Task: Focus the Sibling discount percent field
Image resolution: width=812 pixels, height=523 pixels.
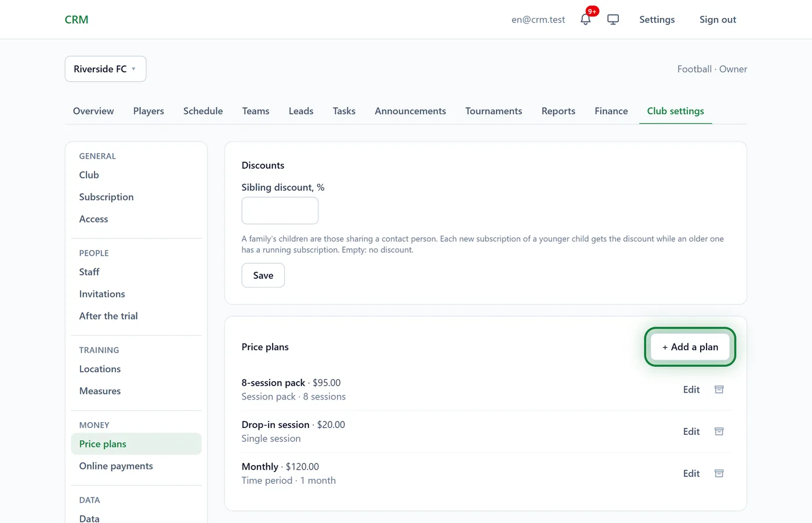Action: [x=280, y=210]
